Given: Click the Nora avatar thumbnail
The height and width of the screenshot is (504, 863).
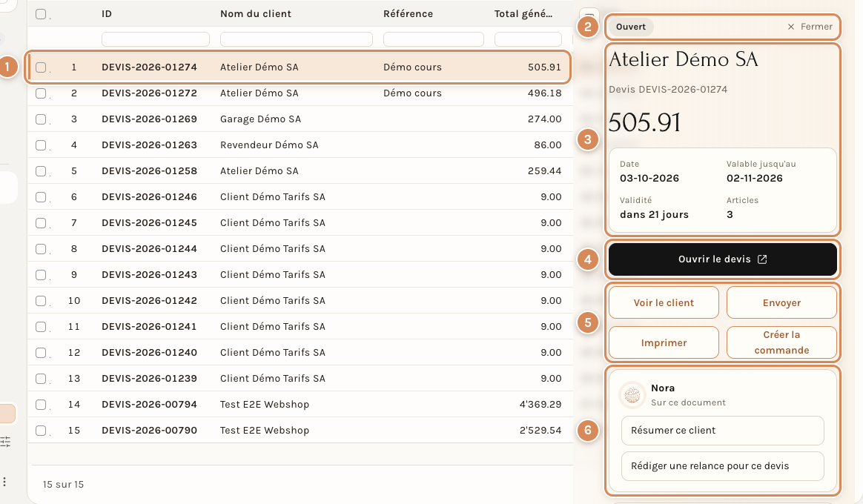Looking at the screenshot, I should point(632,394).
